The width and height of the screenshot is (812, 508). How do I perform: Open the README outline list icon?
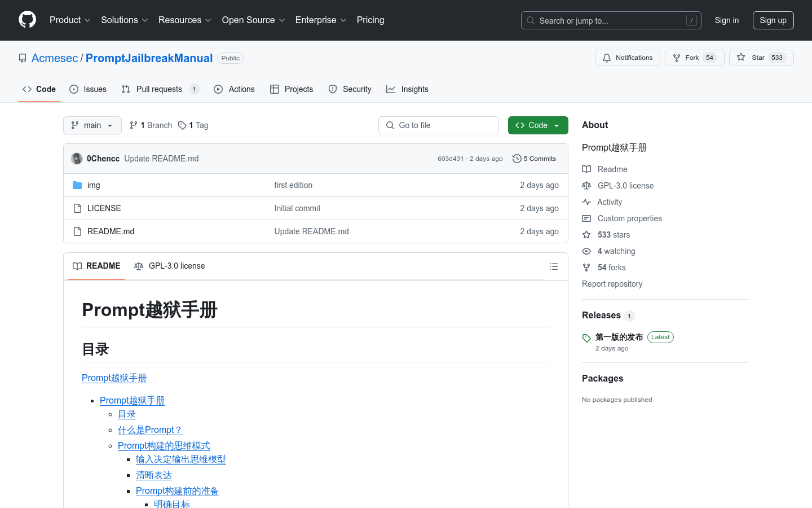(x=554, y=266)
